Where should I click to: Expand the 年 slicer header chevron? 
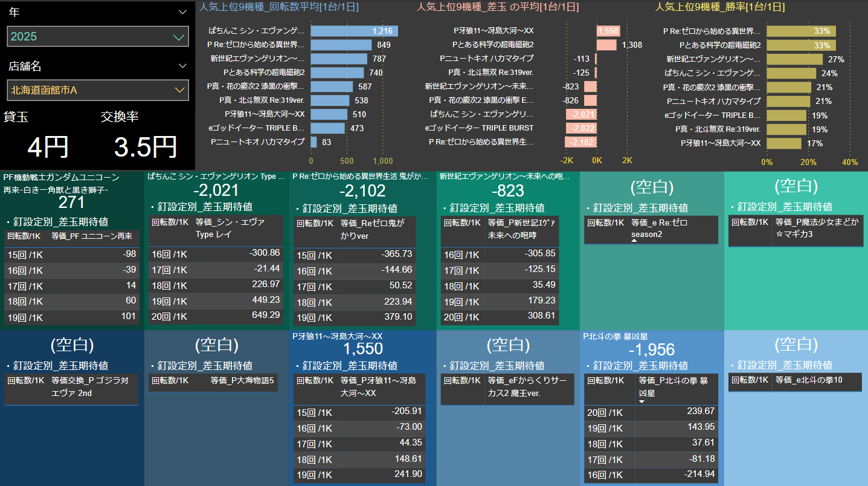coord(183,12)
